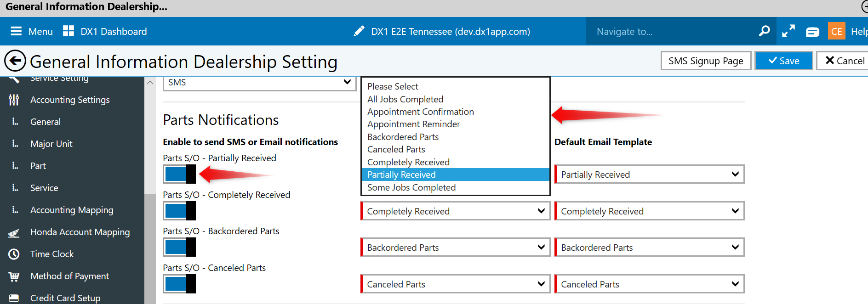The width and height of the screenshot is (868, 304).
Task: Open Canceled Parts SMS template dropdown
Action: (456, 284)
